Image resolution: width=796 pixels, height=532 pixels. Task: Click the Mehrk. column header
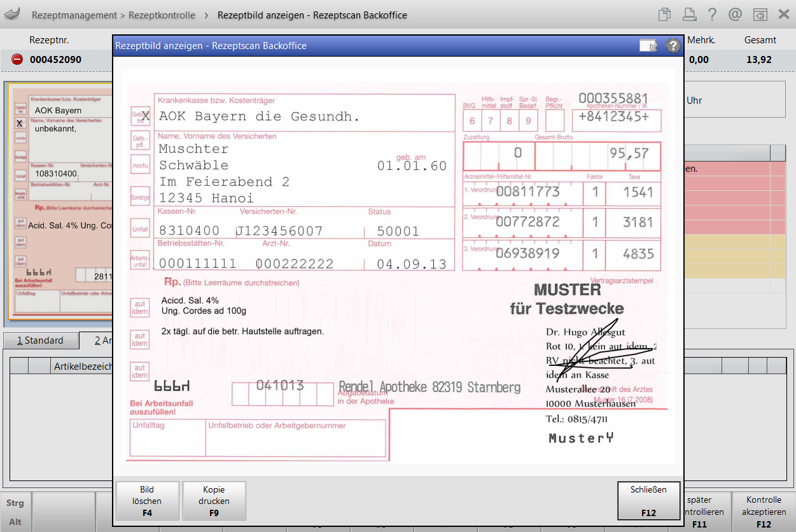(x=701, y=39)
